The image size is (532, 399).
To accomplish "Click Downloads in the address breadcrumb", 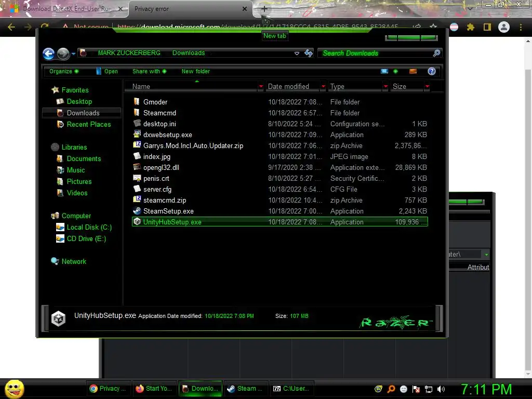I will point(189,53).
